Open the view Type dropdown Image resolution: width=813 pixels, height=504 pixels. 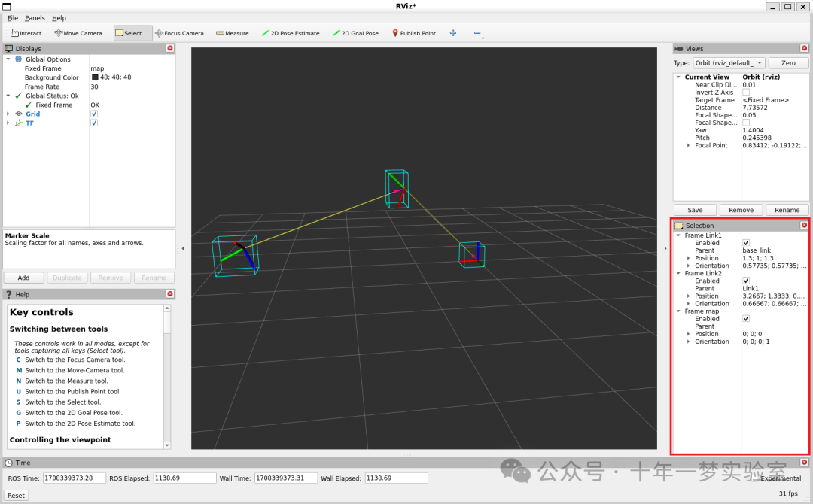[x=729, y=62]
